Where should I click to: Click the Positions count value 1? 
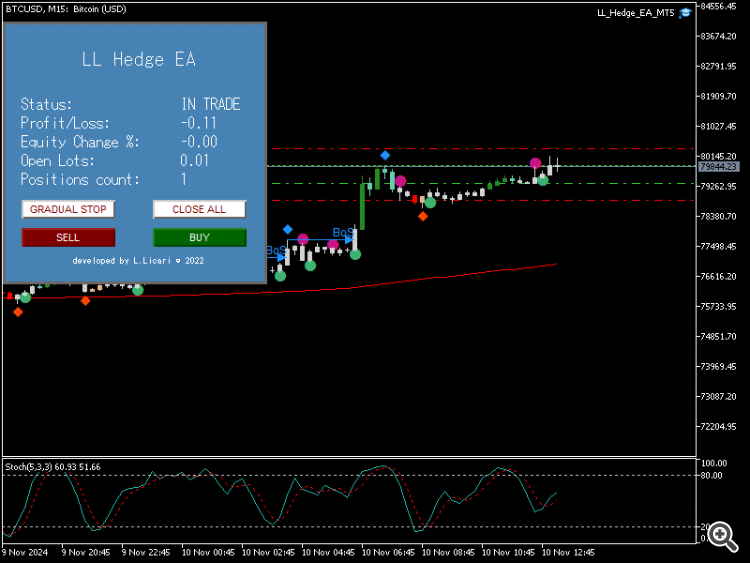184,179
